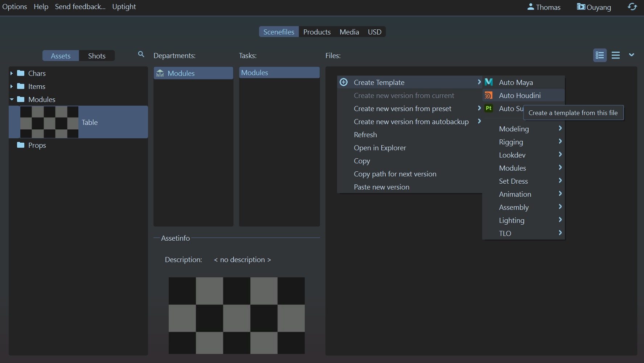Click the Ouyang project folder icon
644x363 pixels.
click(x=581, y=7)
